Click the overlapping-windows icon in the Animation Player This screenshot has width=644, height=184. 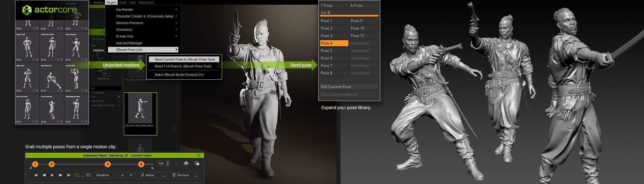(197, 164)
